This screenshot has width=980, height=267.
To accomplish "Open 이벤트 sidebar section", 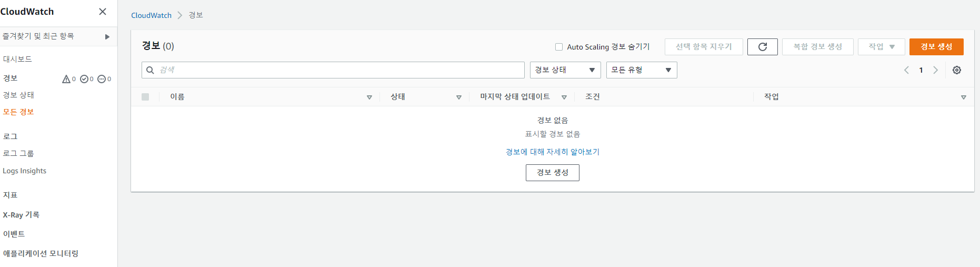I will coord(14,234).
